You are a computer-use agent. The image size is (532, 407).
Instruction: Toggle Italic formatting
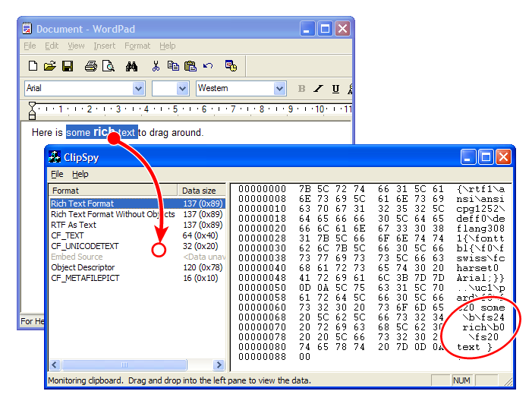click(318, 89)
